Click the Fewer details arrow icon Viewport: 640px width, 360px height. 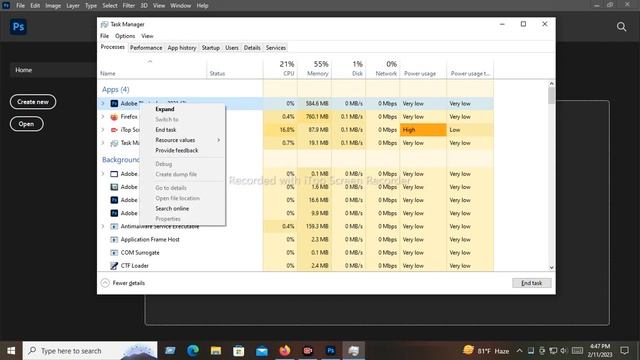[105, 283]
